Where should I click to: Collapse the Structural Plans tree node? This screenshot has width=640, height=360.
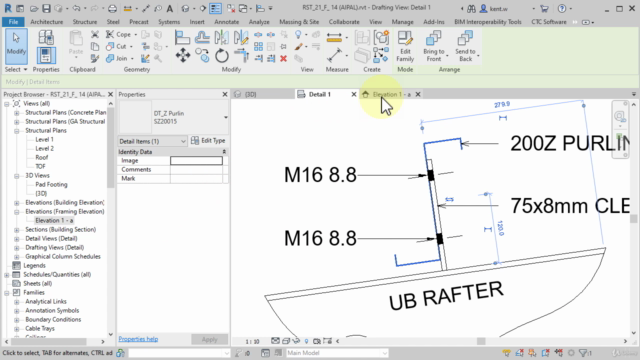17,131
